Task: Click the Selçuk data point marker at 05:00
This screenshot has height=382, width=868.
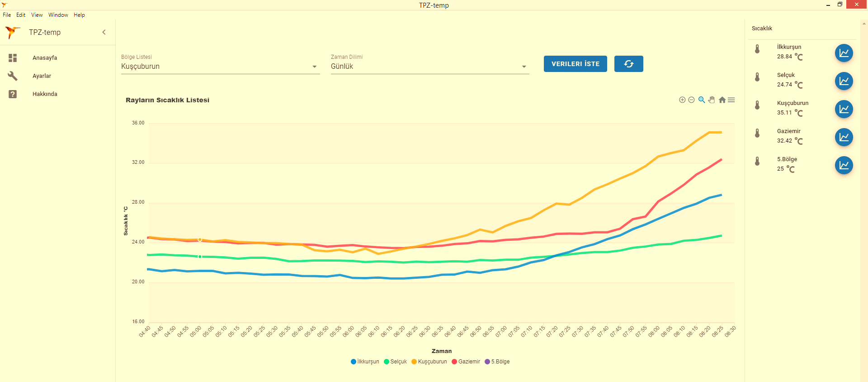Action: 200,257
